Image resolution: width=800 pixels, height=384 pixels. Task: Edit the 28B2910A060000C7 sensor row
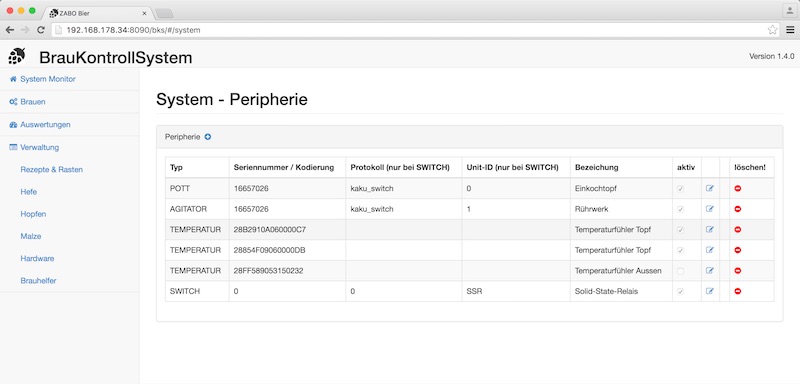(x=710, y=229)
